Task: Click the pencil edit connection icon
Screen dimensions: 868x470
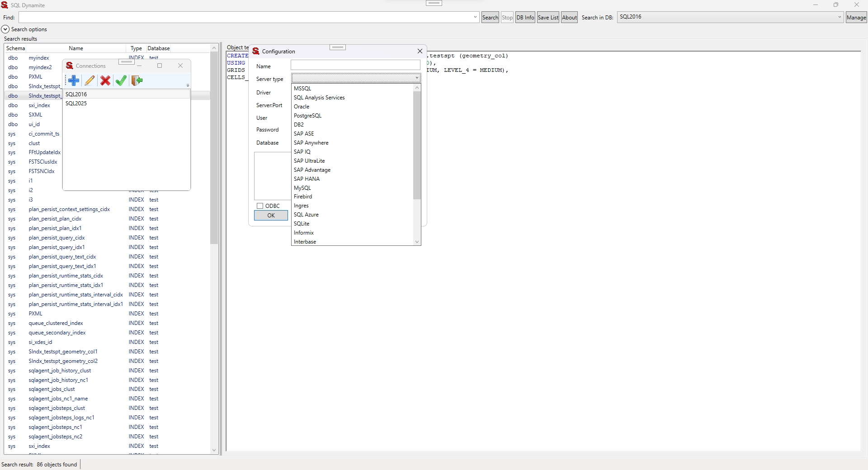Action: point(90,80)
